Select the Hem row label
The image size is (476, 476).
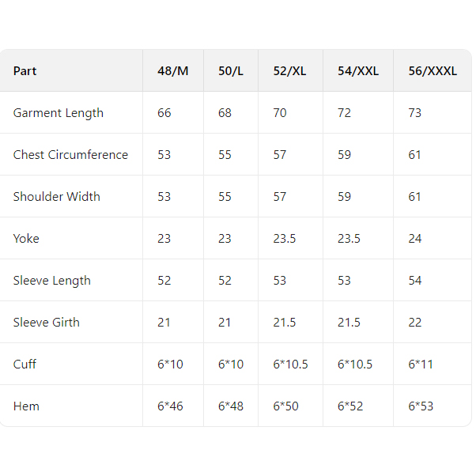(26, 406)
